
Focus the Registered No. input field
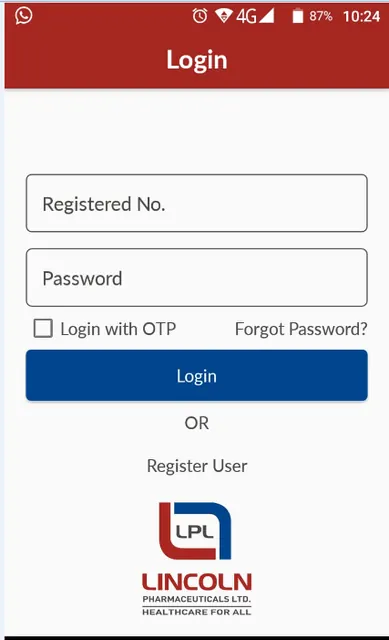(x=197, y=203)
